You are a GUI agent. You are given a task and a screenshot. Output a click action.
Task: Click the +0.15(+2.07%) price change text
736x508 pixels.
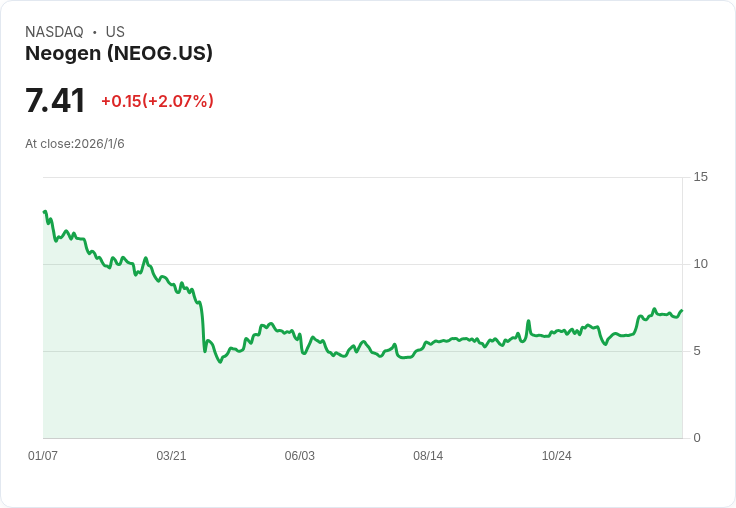(157, 101)
